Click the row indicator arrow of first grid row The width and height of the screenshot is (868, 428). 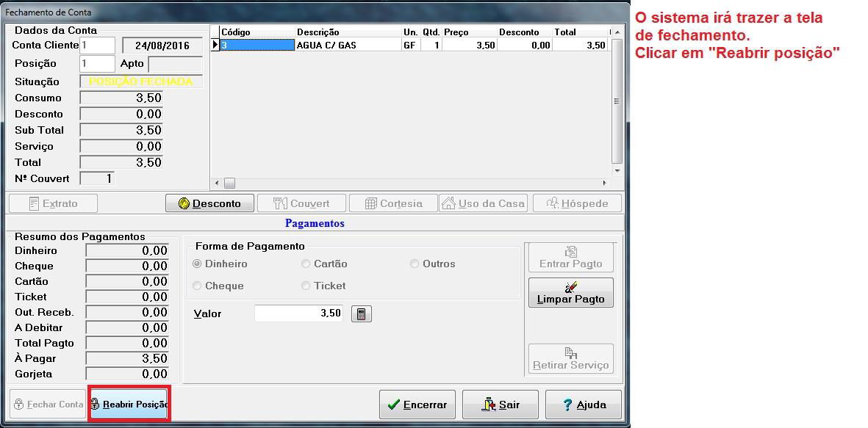click(216, 46)
